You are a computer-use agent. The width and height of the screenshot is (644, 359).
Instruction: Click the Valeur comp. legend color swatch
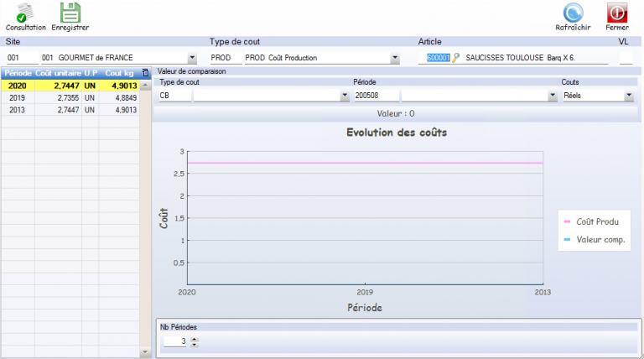pos(567,240)
